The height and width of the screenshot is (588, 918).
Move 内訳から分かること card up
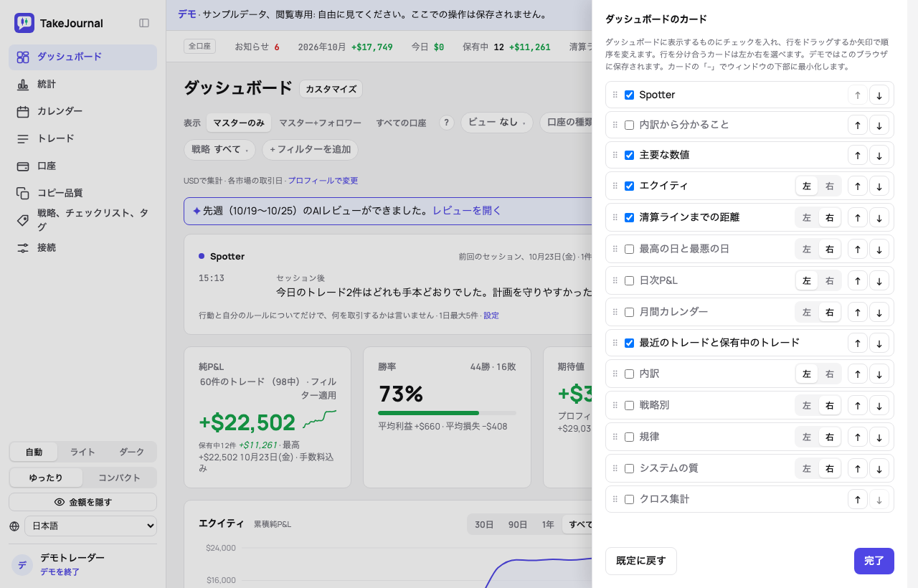pyautogui.click(x=858, y=125)
